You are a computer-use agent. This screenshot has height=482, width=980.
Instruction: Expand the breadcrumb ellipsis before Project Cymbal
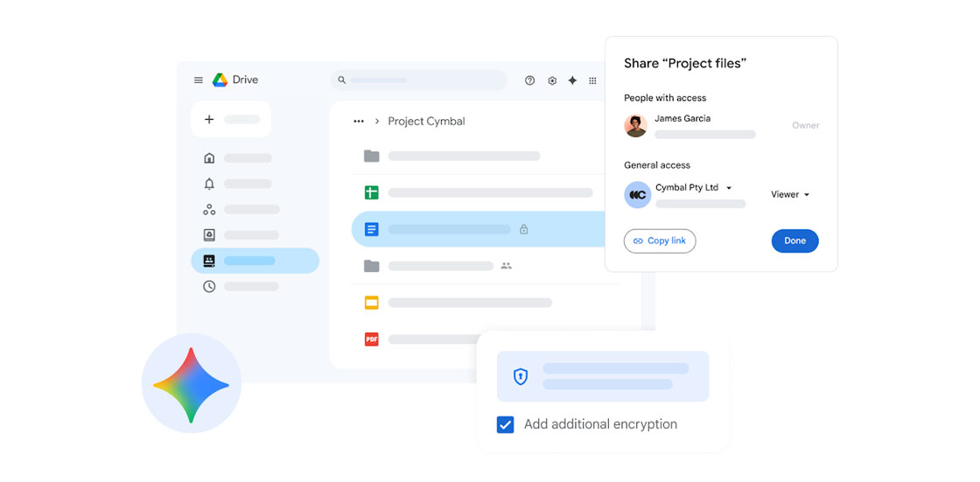tap(359, 122)
